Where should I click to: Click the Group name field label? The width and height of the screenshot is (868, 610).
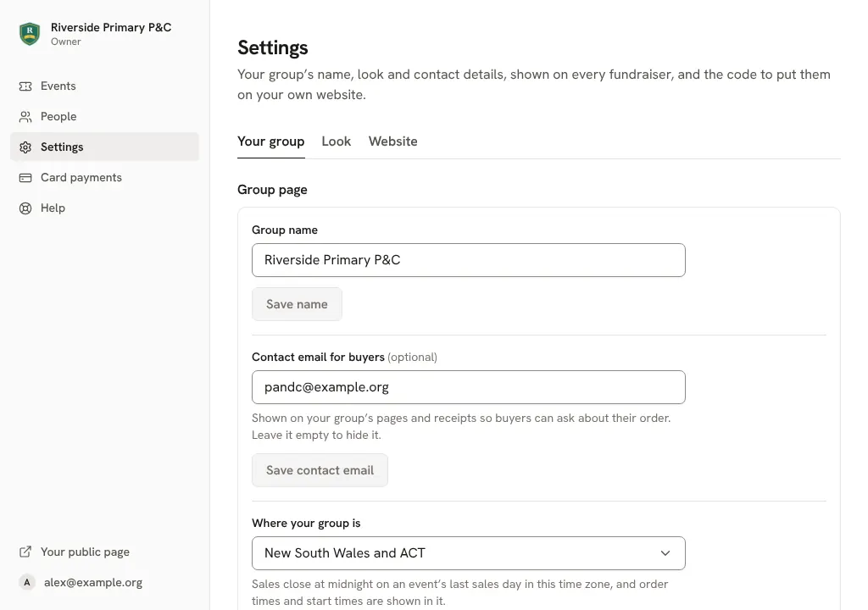coord(285,230)
